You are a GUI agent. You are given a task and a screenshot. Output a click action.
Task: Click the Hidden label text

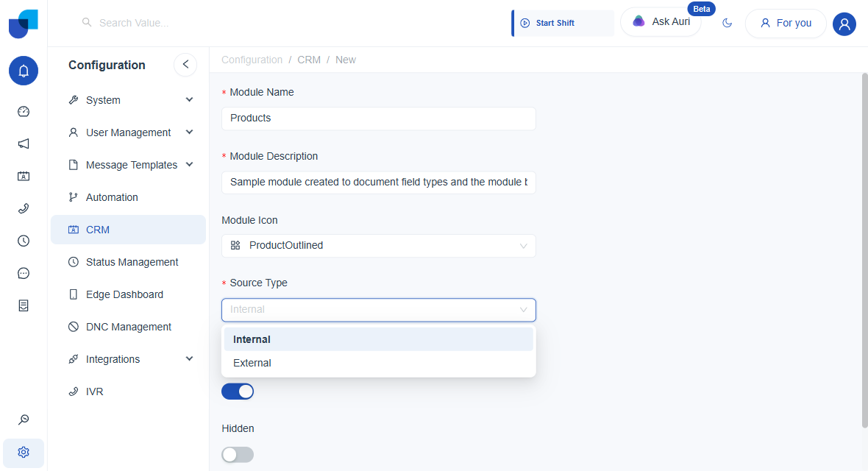[238, 428]
